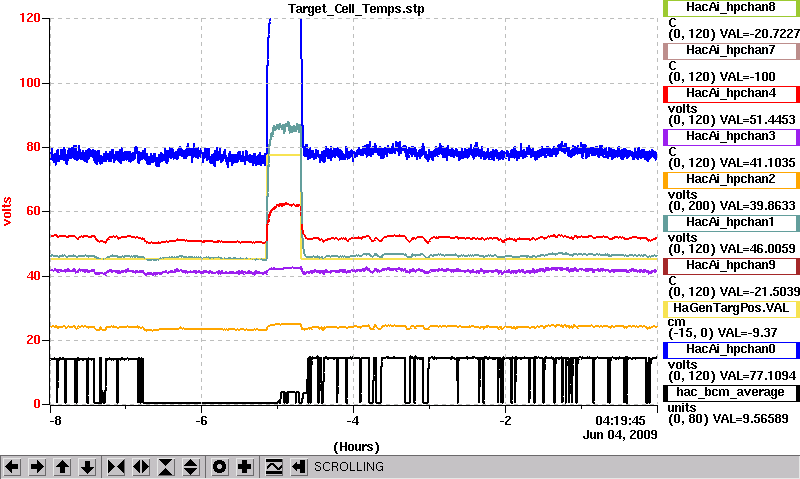Select the HacAi_hpchan4 legend entry
800x479 pixels.
click(731, 94)
